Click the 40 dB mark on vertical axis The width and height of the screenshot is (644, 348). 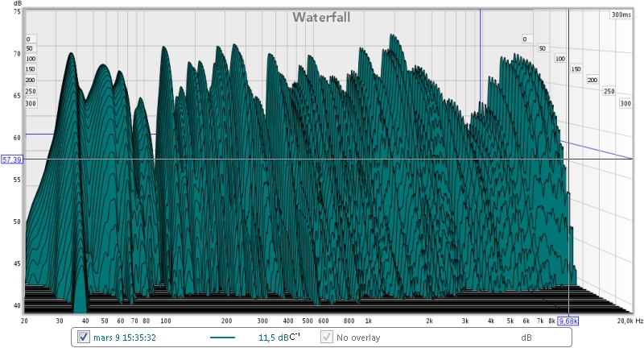coord(17,305)
